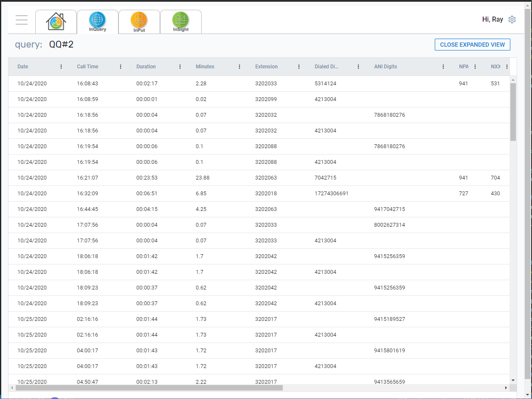
Task: Select duration 00:04:15
Action: pyautogui.click(x=147, y=209)
